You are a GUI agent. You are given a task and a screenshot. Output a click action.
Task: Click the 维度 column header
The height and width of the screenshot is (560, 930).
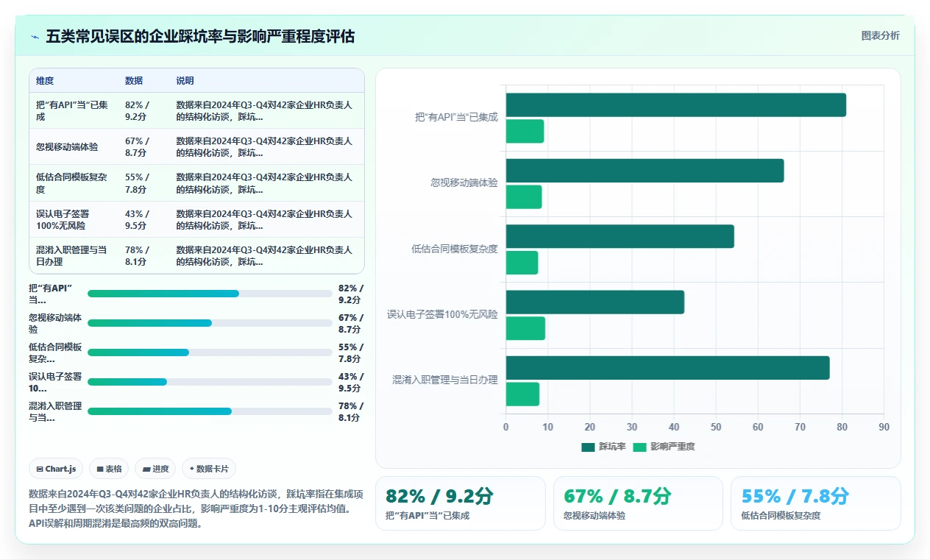click(45, 81)
